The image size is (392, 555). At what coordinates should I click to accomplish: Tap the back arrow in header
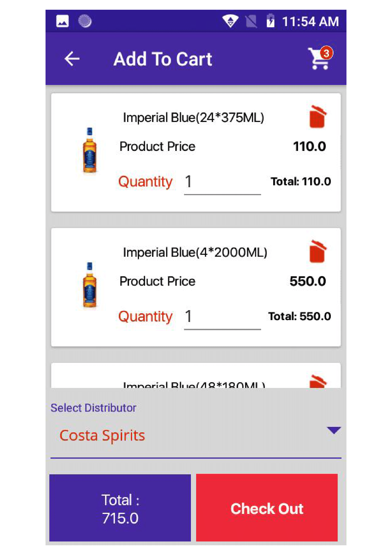(72, 59)
